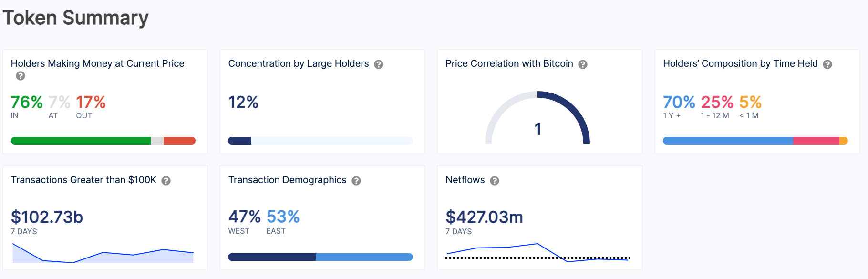This screenshot has height=279, width=868.
Task: Click the $427.03m Netflows value
Action: 484,217
